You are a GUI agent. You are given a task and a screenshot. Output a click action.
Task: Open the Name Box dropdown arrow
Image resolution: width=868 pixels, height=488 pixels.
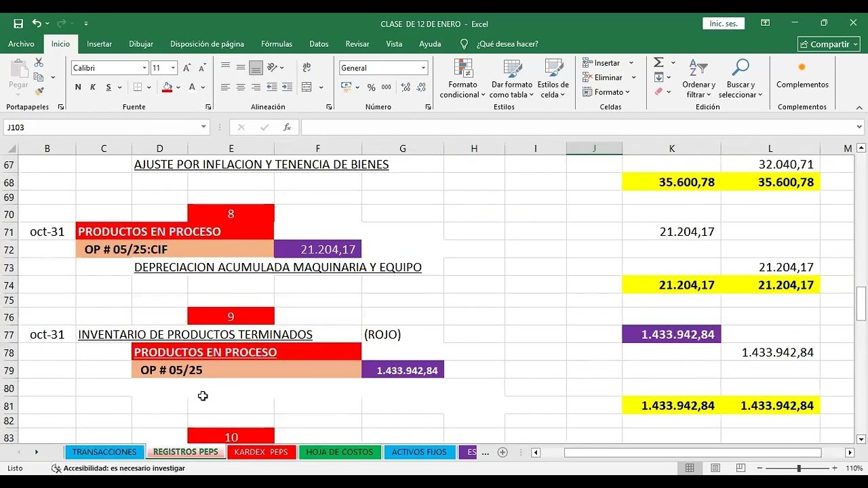[x=203, y=127]
